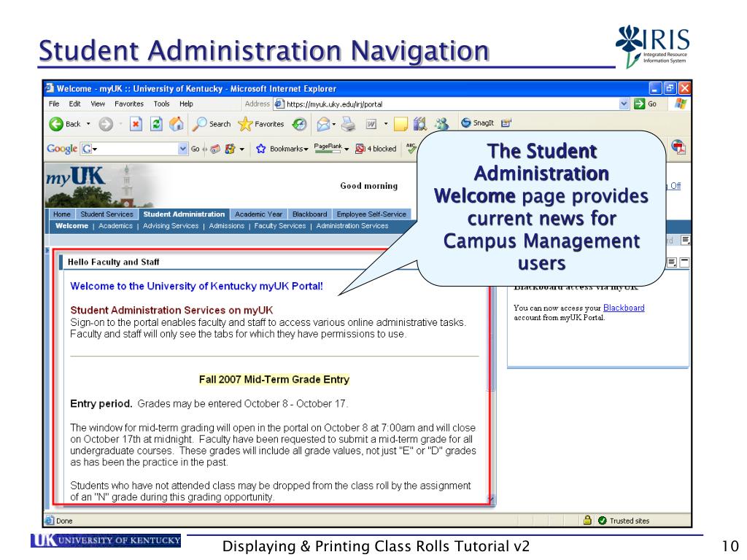
Task: Open the Back history dropdown arrow
Action: click(88, 124)
